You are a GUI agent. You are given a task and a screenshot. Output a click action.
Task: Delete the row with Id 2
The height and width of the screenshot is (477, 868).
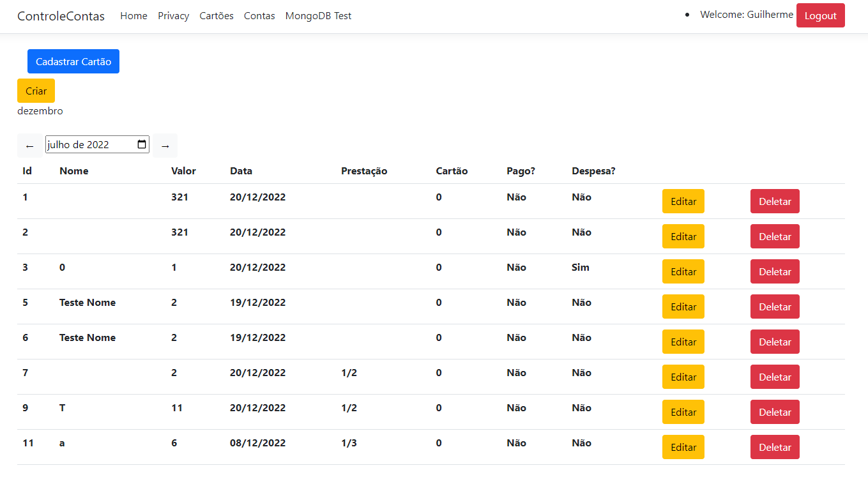pyautogui.click(x=775, y=236)
